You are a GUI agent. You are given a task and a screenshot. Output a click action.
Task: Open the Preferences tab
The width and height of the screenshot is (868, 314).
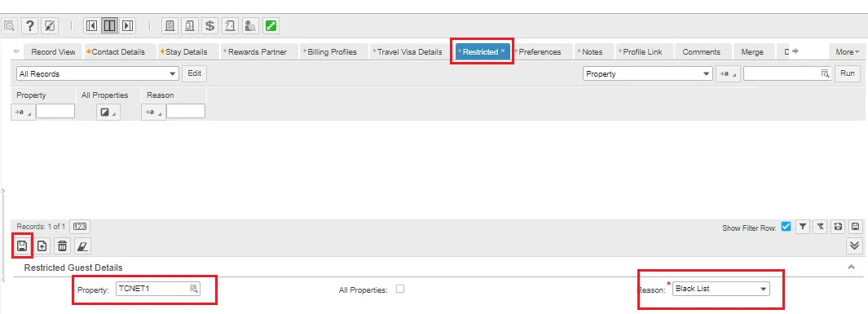[540, 51]
